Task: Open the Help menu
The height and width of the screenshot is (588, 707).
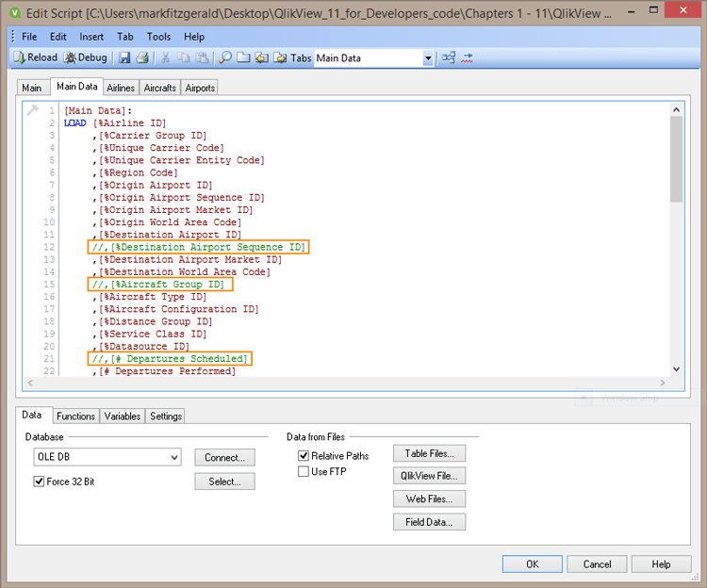Action: [x=194, y=37]
